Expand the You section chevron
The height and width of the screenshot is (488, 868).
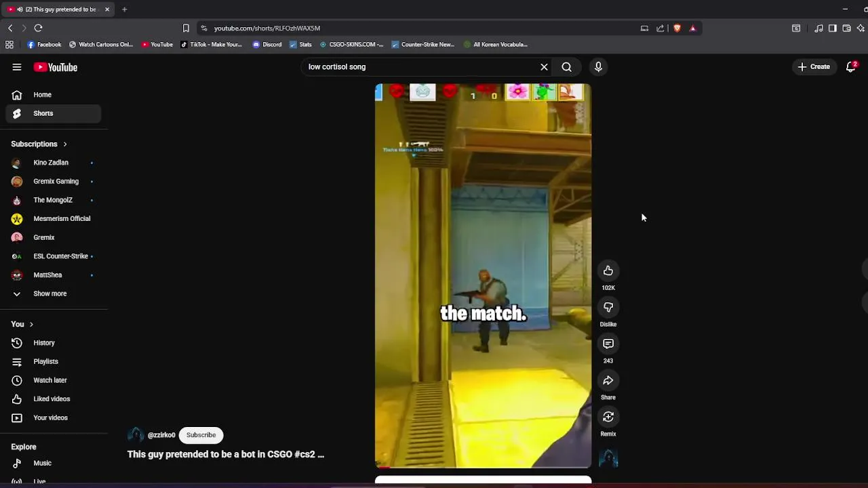(31, 325)
